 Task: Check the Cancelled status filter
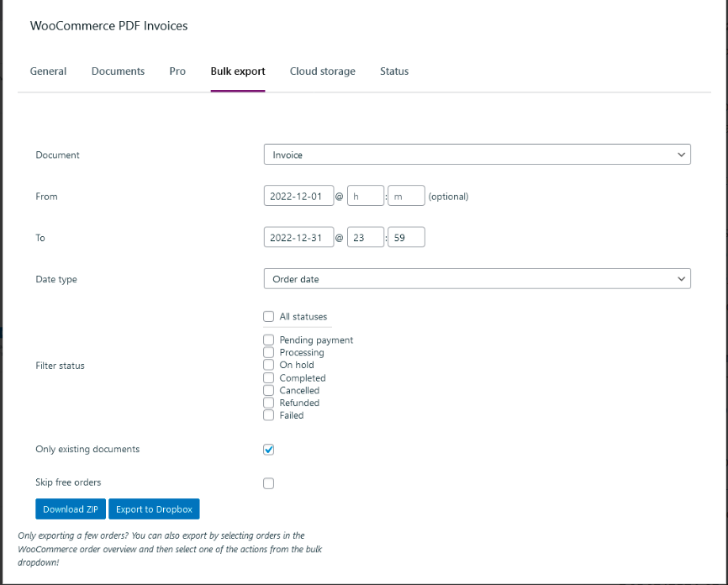pos(268,390)
